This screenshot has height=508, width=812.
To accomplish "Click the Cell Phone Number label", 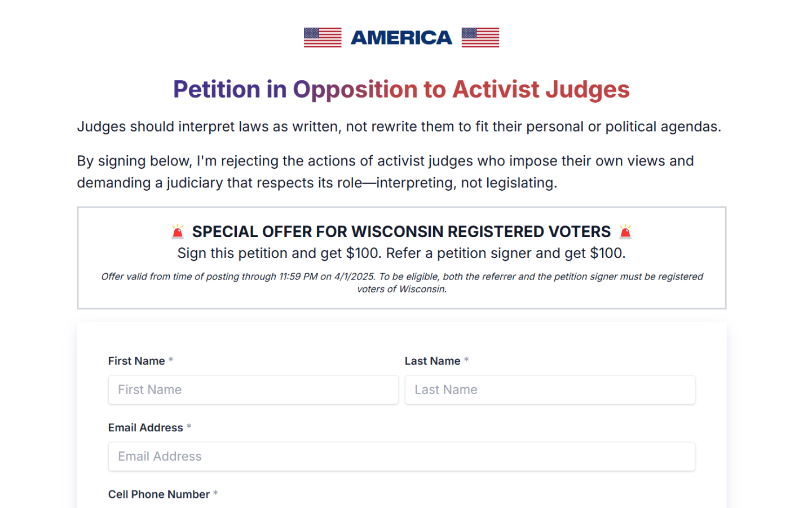I will click(158, 494).
